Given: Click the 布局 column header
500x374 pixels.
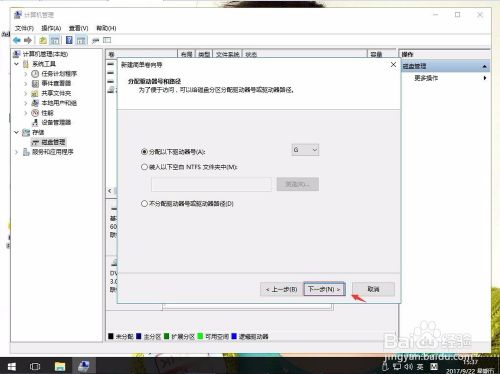Looking at the screenshot, I should click(186, 54).
